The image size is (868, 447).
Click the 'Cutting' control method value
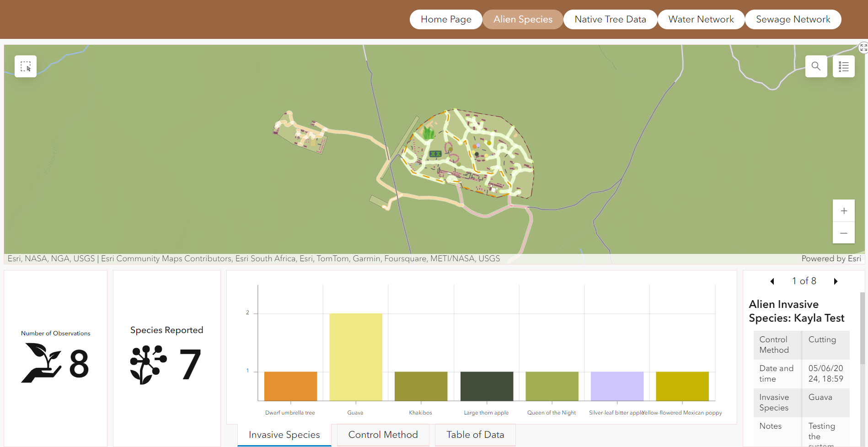tap(822, 339)
